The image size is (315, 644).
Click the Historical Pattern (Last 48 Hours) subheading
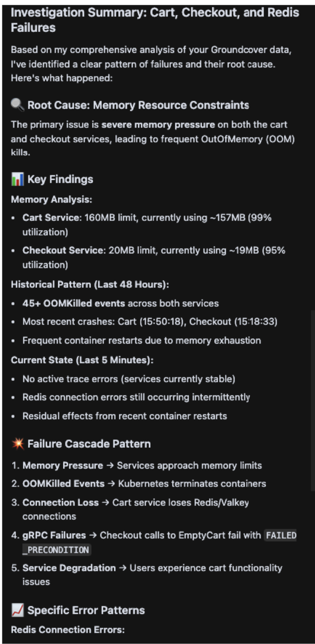90,284
